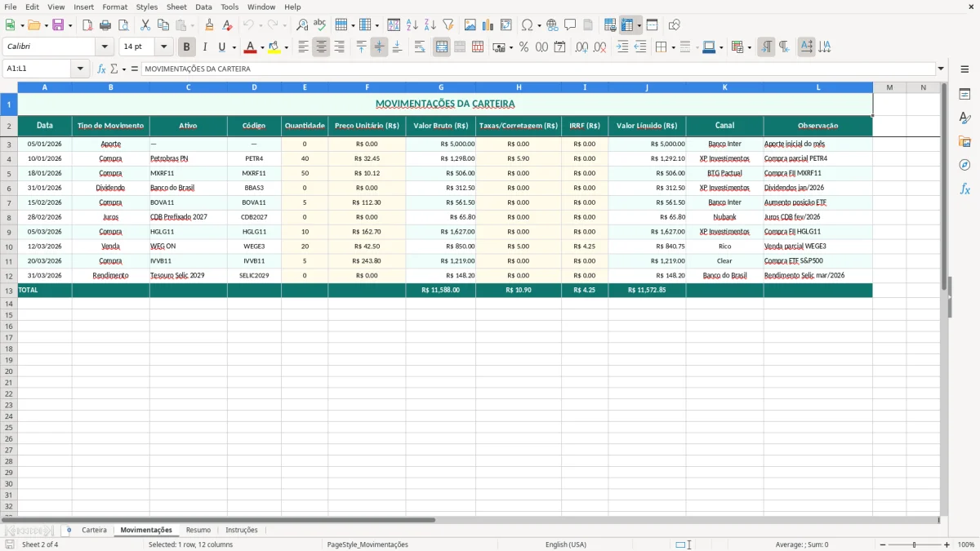This screenshot has width=980, height=551.
Task: Open the Data menu
Action: (x=203, y=7)
